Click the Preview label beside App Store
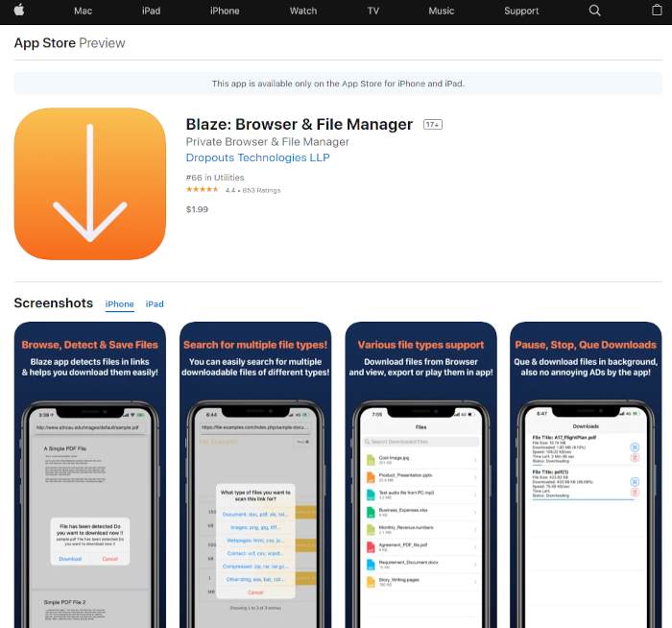This screenshot has width=672, height=628. pos(102,43)
